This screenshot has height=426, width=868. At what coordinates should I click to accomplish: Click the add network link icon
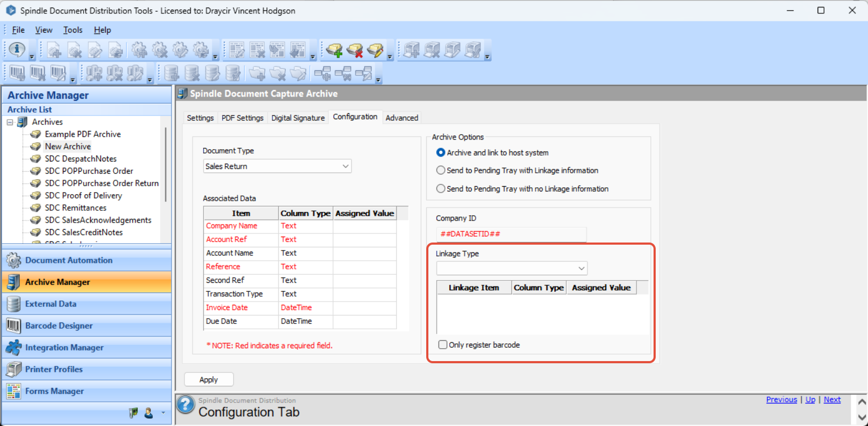click(x=323, y=73)
